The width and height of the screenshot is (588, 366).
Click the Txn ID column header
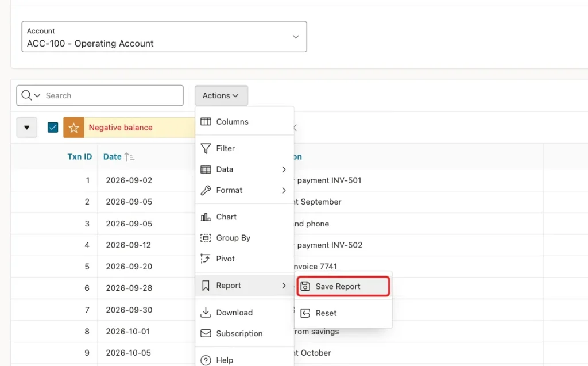coord(79,156)
